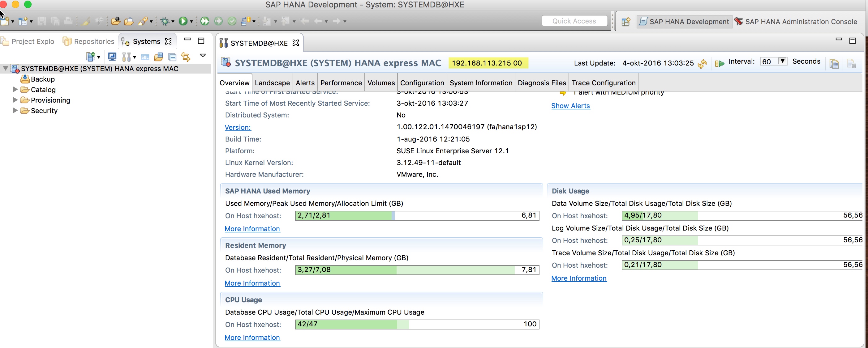Click the Open Type folder-with-gear icon

(116, 21)
